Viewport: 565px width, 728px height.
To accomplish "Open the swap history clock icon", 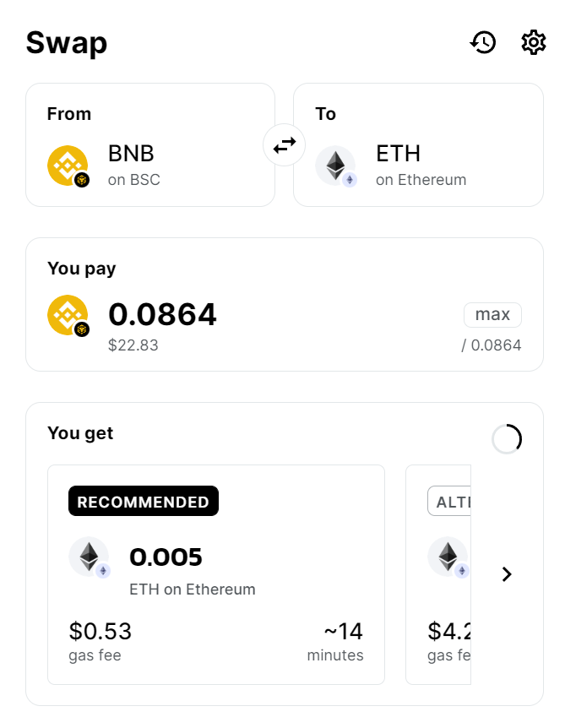I will pos(483,43).
